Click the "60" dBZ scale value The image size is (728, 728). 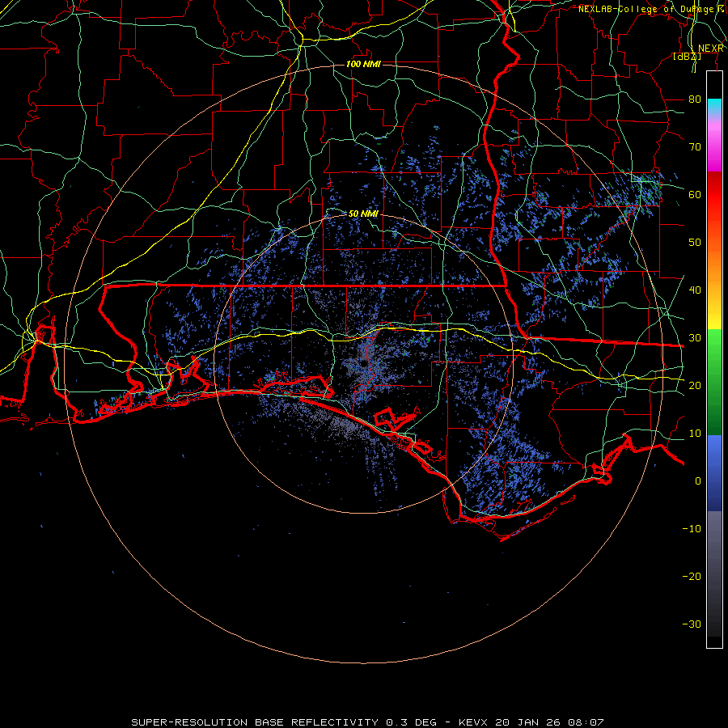tap(695, 194)
